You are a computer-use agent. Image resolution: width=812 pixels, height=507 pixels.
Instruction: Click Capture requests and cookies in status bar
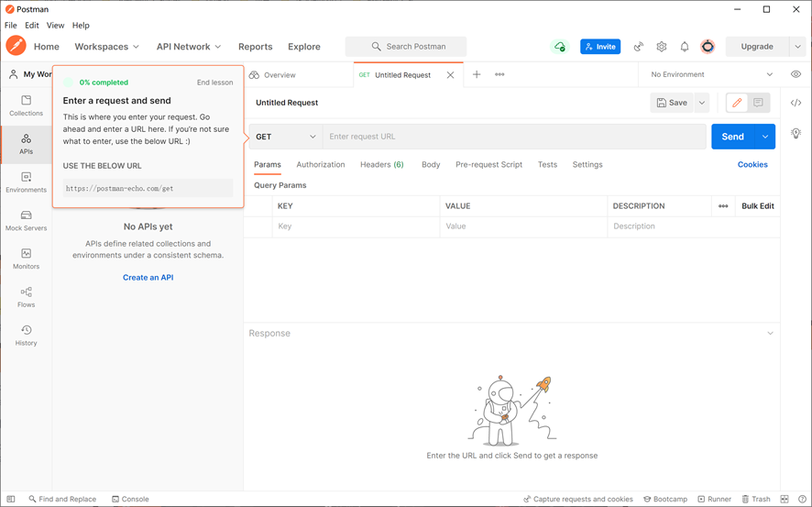click(578, 500)
